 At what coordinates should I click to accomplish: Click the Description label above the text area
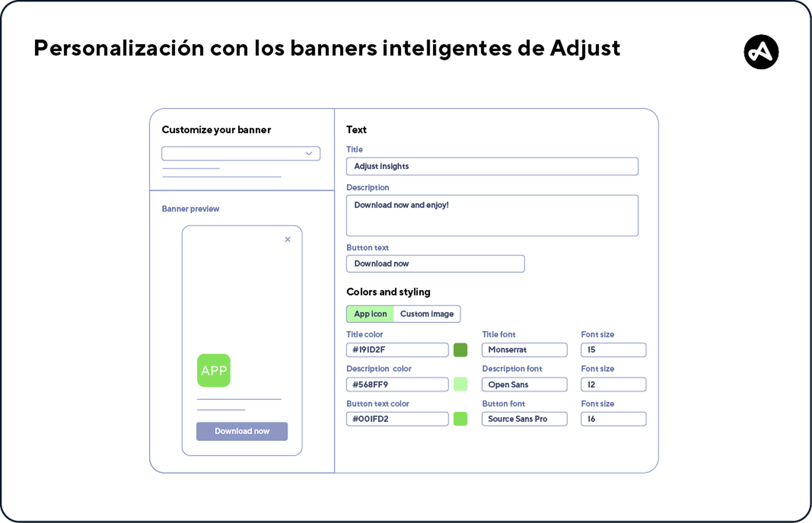(x=367, y=188)
